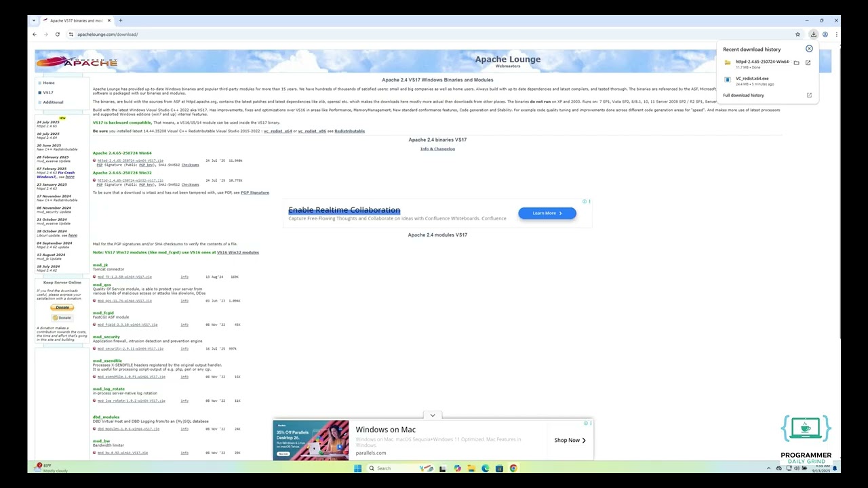The image size is (868, 488).
Task: Collapse the bottom ad with the chevron
Action: point(433,415)
